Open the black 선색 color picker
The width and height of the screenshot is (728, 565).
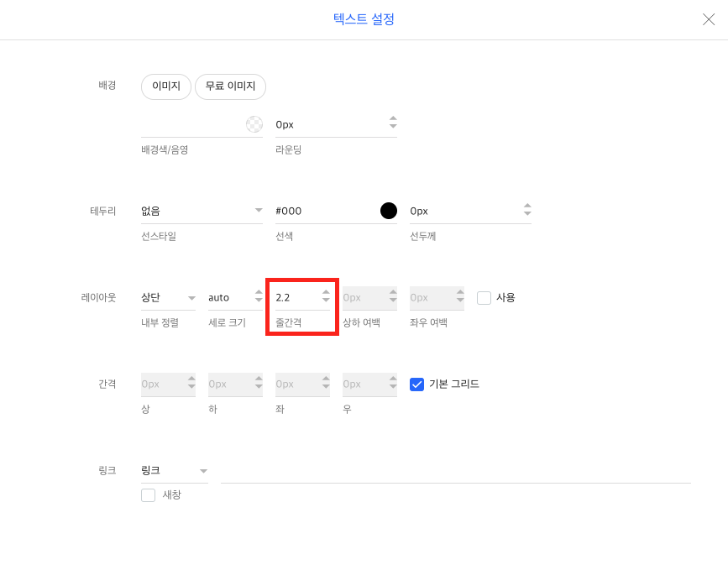point(388,211)
